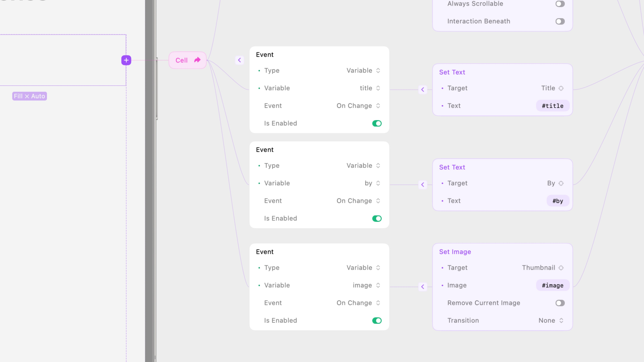
Task: Open Type dropdown in image event
Action: point(363,268)
